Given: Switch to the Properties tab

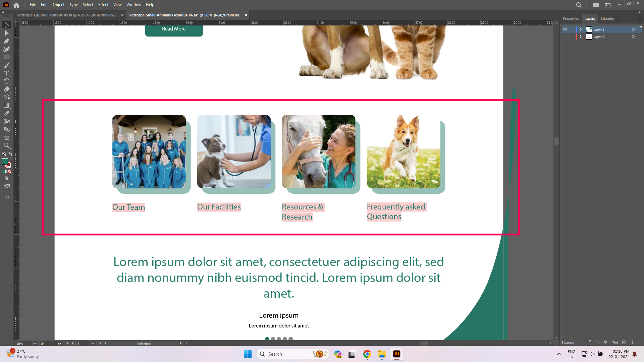Looking at the screenshot, I should pyautogui.click(x=570, y=19).
